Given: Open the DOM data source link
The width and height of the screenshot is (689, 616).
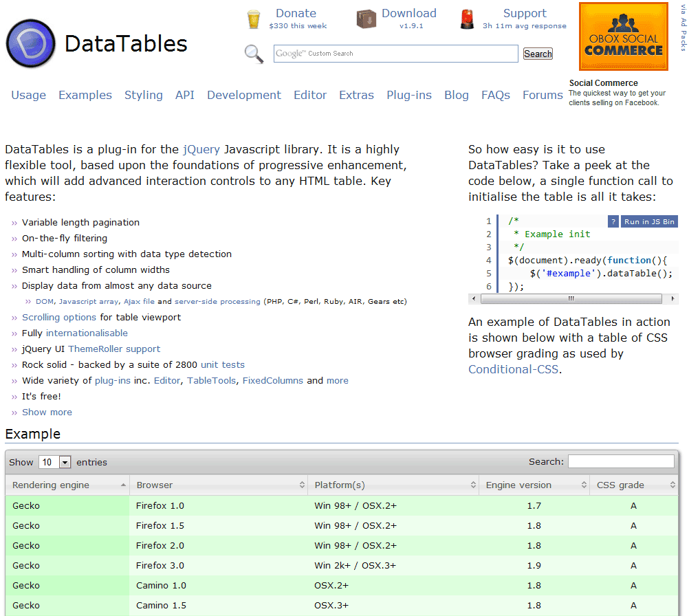Looking at the screenshot, I should coord(45,301).
